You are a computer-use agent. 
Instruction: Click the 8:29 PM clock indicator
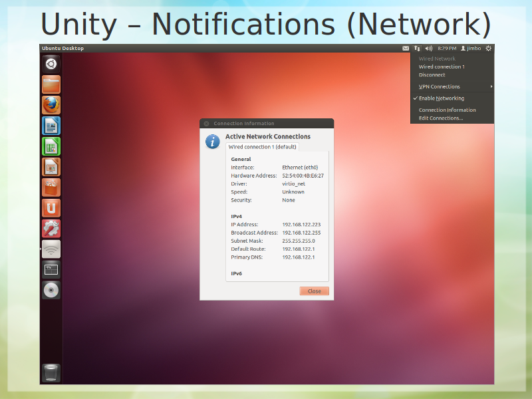pos(447,49)
